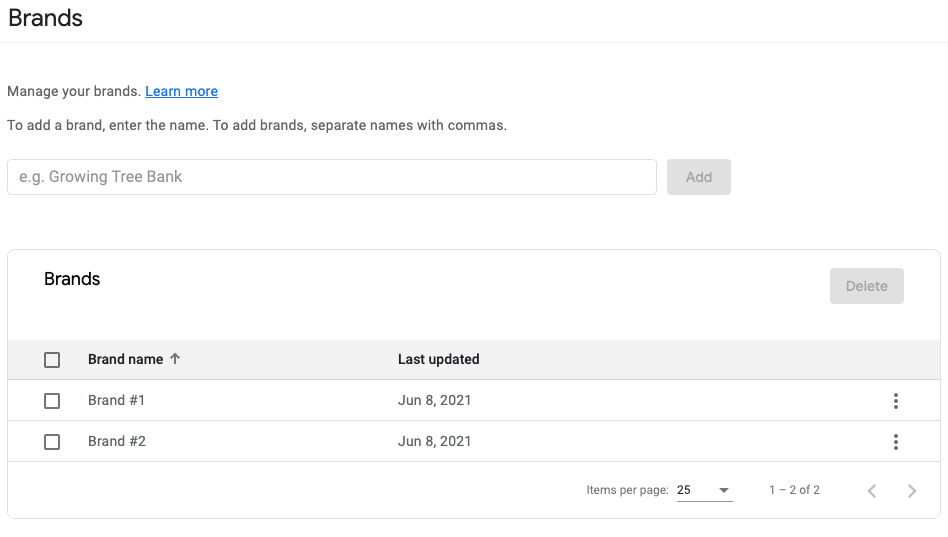Click the Brand #1 Jun 8, 2021 date
The width and height of the screenshot is (948, 537).
tap(434, 400)
